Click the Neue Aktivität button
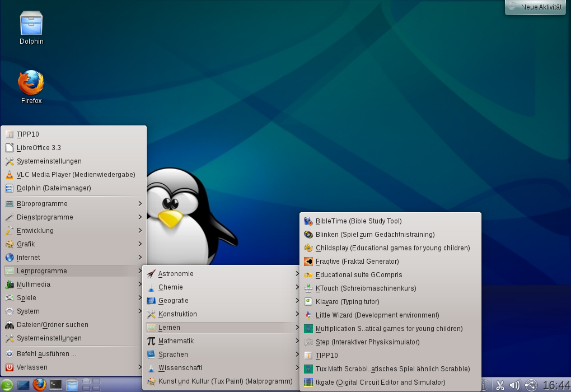571x392 pixels. (535, 7)
